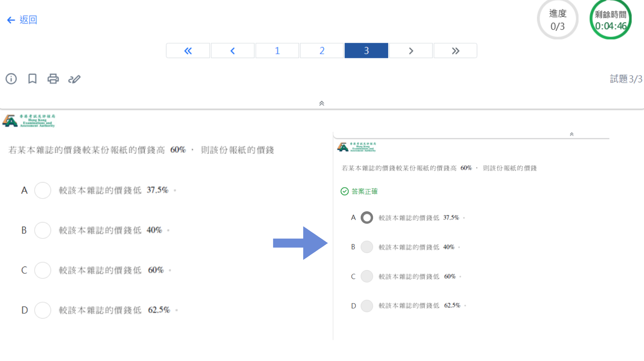Image resolution: width=644 pixels, height=361 pixels.
Task: Select answer D, 62.5% lower
Action: (43, 310)
